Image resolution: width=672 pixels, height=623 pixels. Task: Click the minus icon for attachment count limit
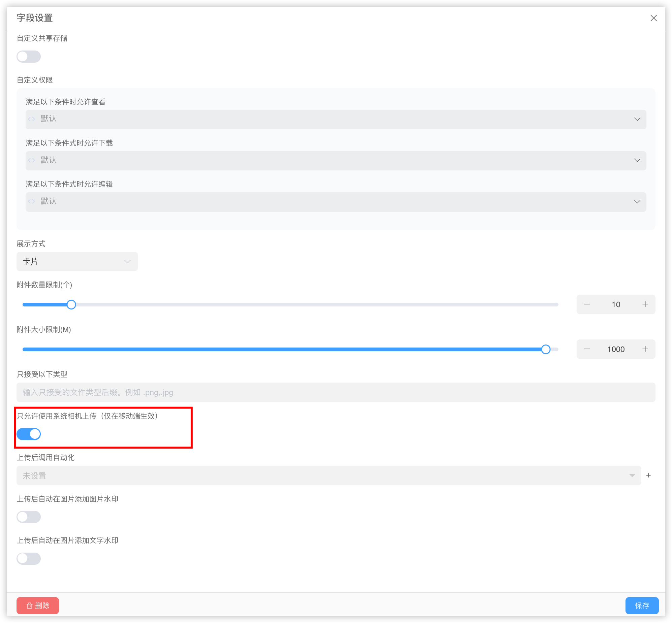[x=587, y=304]
